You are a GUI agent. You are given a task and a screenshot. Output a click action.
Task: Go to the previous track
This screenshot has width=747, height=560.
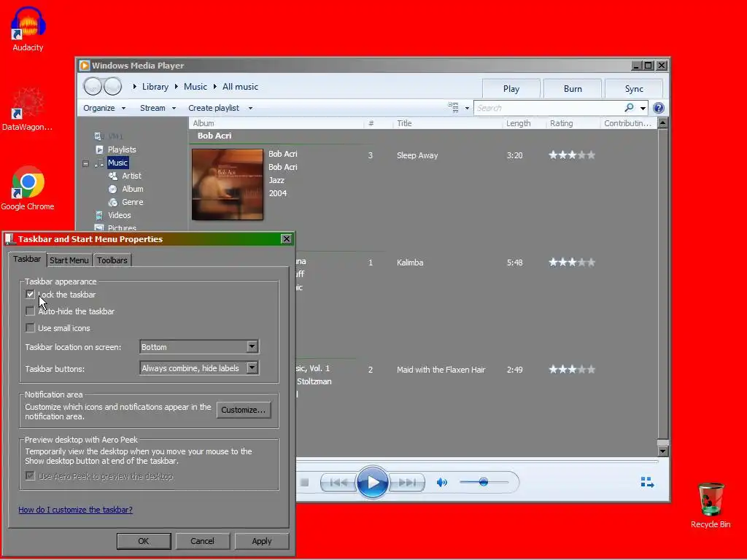[338, 483]
